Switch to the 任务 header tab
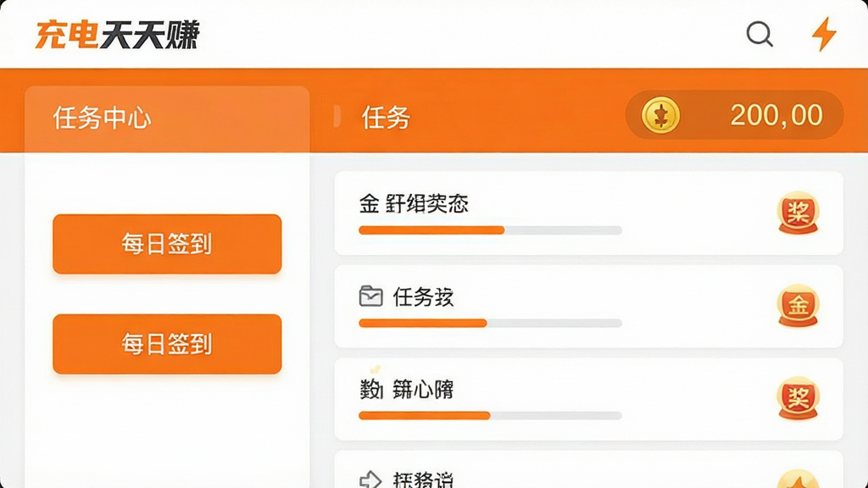This screenshot has height=488, width=868. coord(386,118)
